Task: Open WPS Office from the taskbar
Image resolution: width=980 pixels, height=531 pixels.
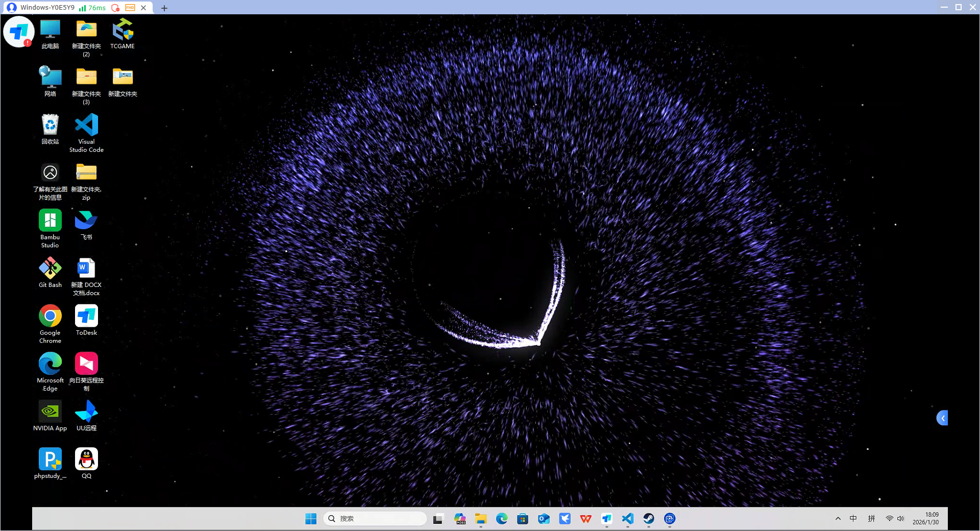Action: click(585, 519)
